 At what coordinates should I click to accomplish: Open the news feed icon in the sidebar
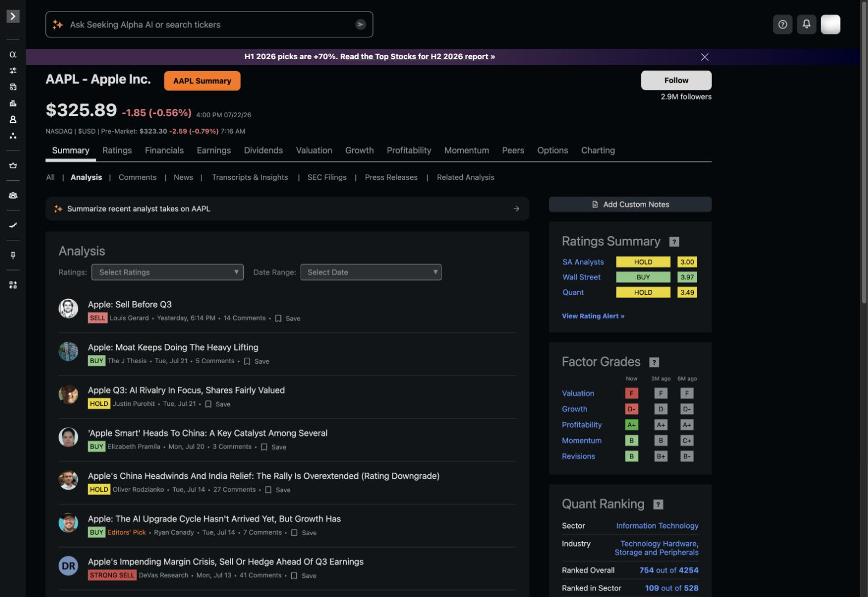(x=13, y=87)
